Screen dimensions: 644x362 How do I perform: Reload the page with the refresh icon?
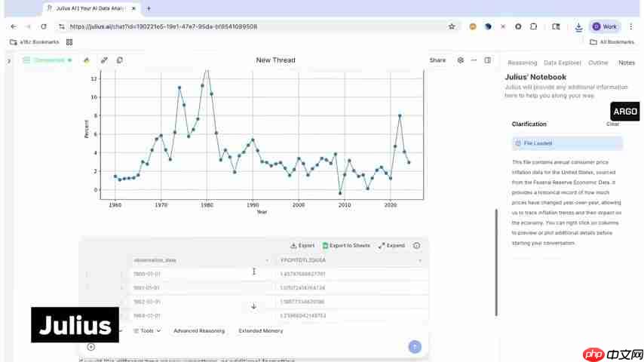(44, 26)
